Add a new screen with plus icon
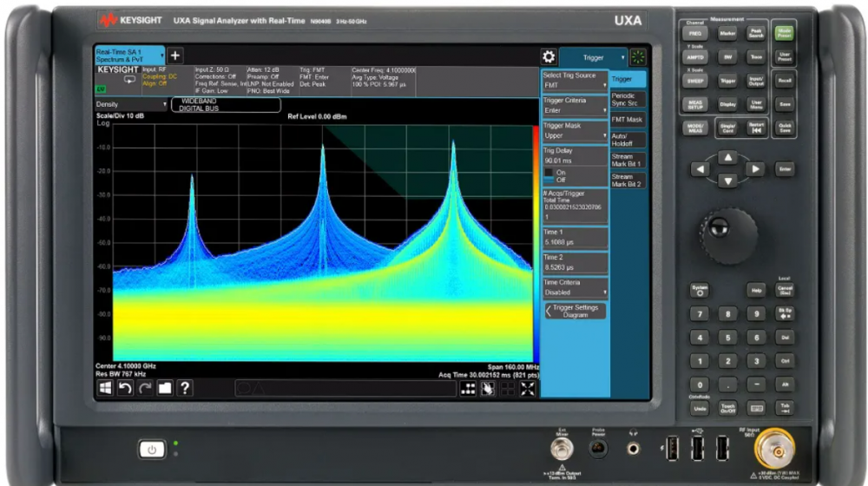Screen dimensions: 868x486 click(x=175, y=56)
